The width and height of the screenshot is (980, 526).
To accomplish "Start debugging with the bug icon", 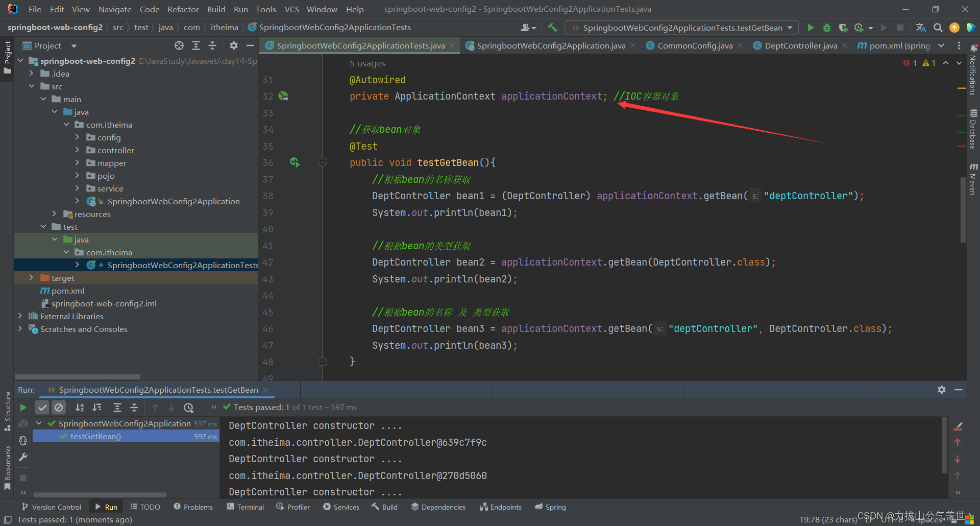I will tap(827, 28).
